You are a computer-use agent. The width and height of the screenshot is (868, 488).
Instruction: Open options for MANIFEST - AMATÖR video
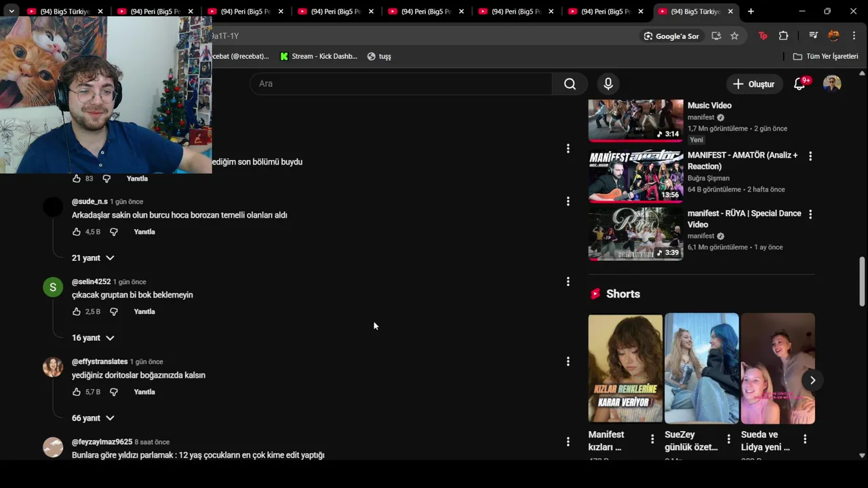click(810, 156)
